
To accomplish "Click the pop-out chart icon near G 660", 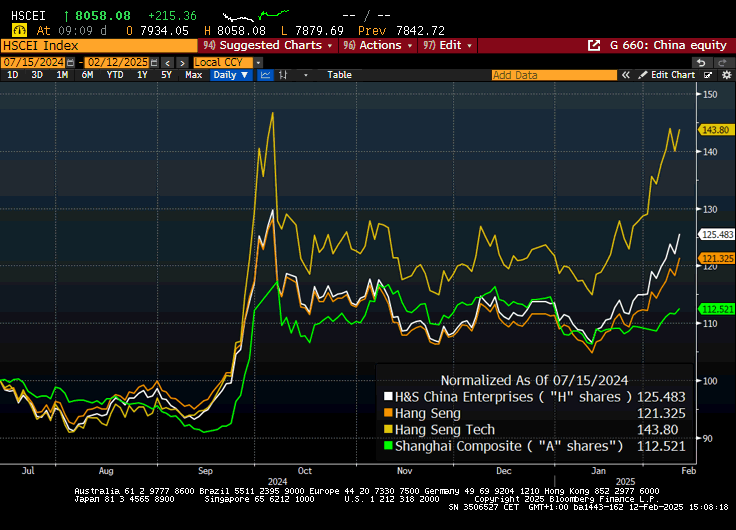I will click(x=594, y=46).
